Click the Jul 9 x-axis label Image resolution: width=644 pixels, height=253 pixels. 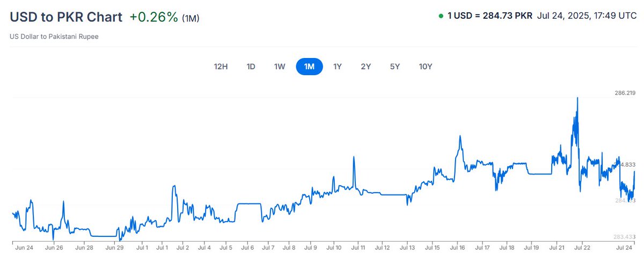click(311, 248)
